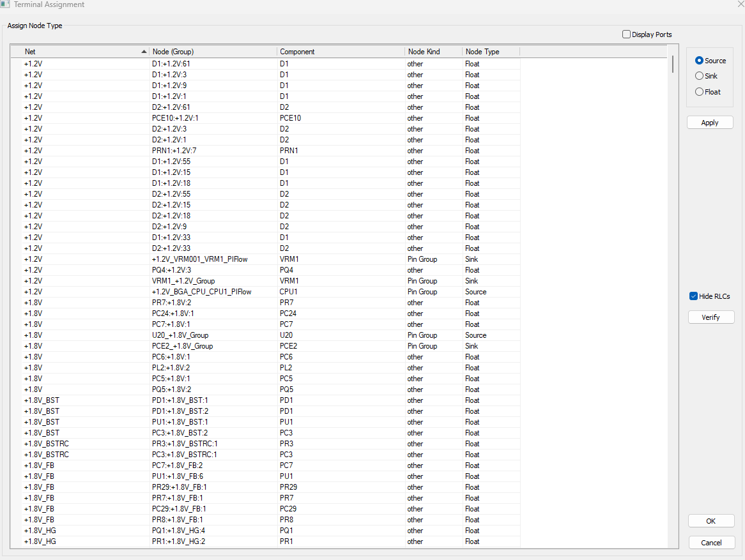Image resolution: width=745 pixels, height=560 pixels.
Task: Choose the Sink radio option
Action: (699, 76)
